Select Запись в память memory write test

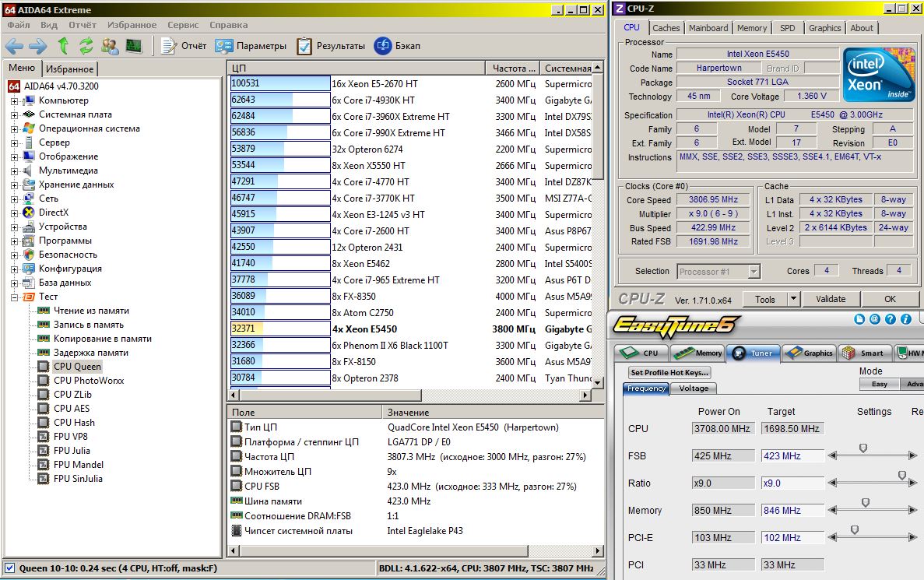coord(89,325)
